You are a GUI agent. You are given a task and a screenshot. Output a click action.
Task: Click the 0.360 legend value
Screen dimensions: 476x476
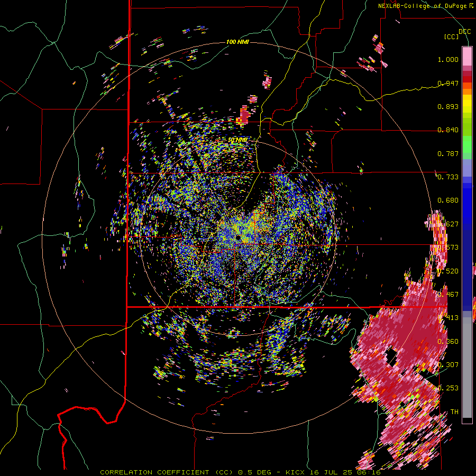pyautogui.click(x=448, y=342)
